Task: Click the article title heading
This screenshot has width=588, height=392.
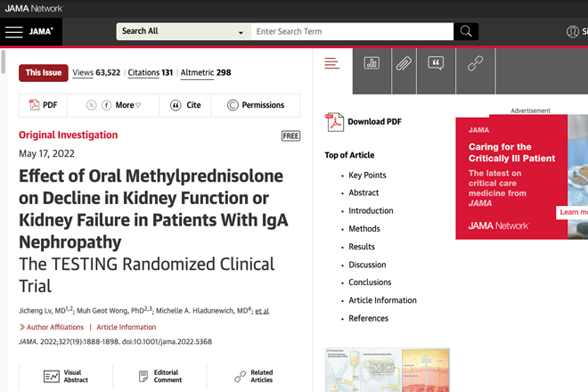Action: pos(153,209)
